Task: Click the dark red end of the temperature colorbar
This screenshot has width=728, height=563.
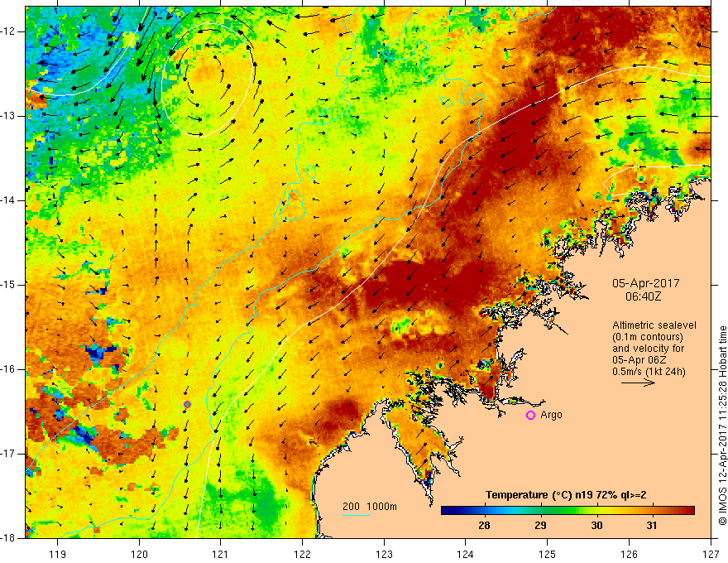Action: pos(686,511)
